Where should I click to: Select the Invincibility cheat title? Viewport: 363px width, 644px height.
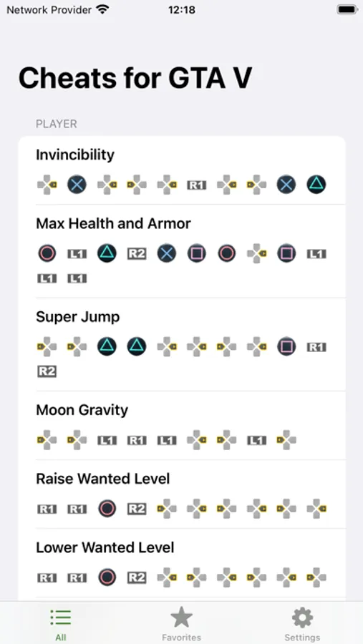tap(75, 155)
